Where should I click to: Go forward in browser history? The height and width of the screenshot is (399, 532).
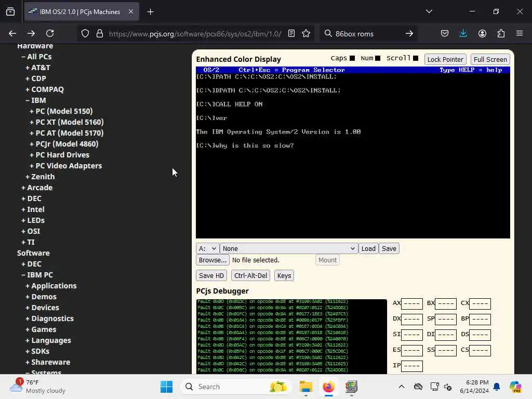31,33
